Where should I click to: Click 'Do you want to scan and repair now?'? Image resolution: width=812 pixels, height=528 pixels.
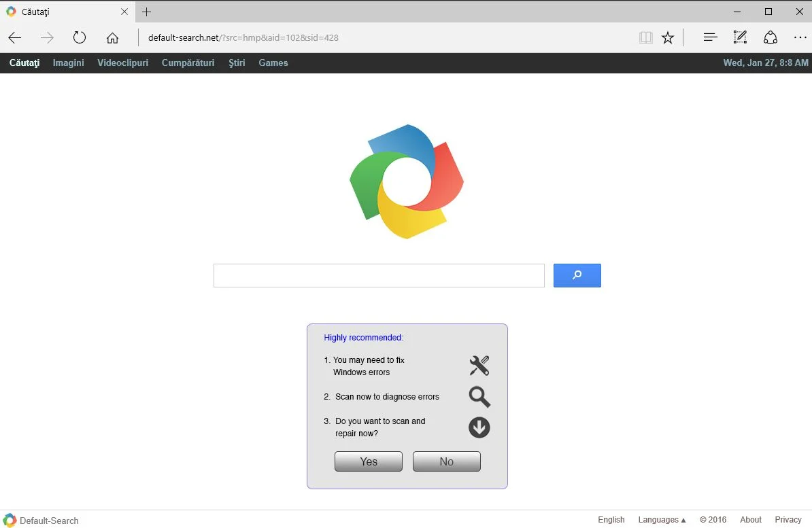click(x=380, y=427)
